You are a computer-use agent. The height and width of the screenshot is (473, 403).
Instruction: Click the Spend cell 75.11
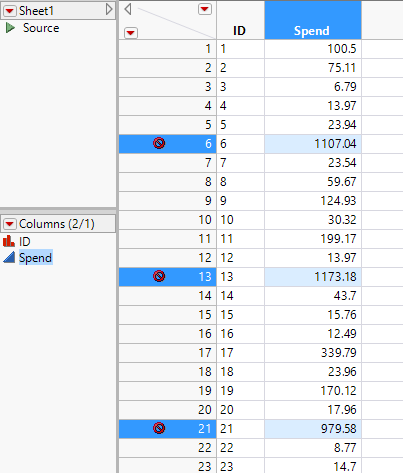click(x=313, y=68)
